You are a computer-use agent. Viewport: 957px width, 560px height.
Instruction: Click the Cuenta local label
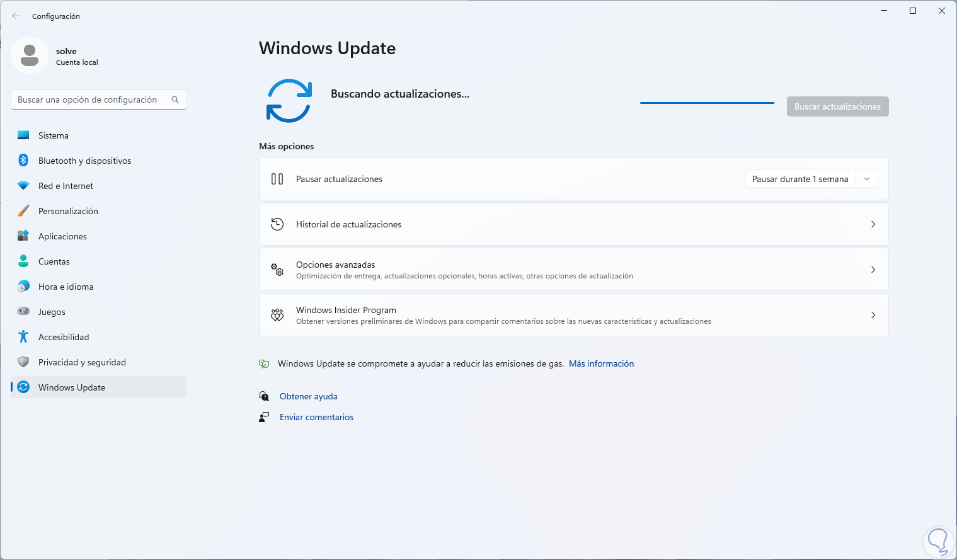click(x=77, y=62)
